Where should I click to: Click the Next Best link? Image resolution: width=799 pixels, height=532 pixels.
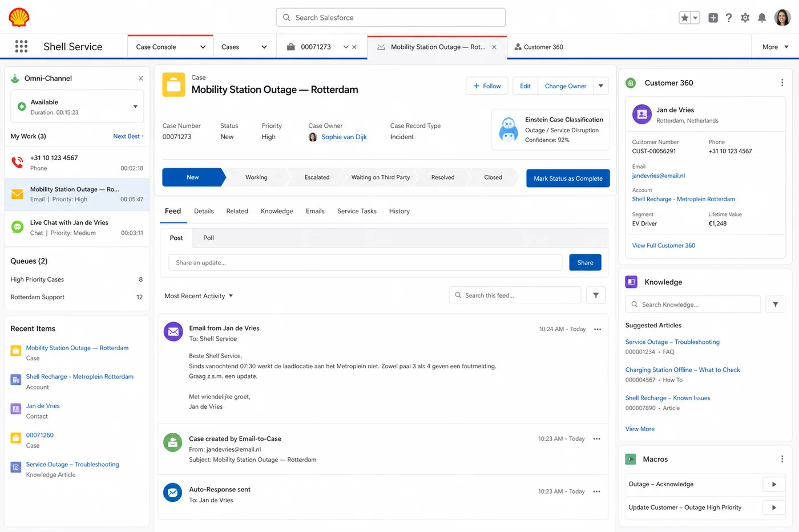tap(128, 136)
